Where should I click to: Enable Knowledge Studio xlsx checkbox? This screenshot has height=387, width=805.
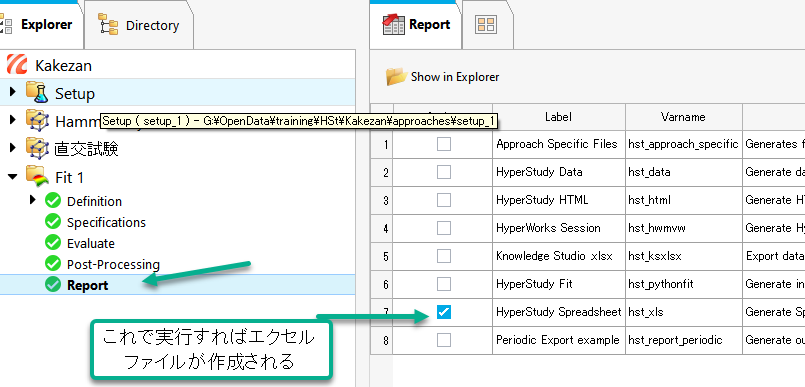pyautogui.click(x=444, y=256)
